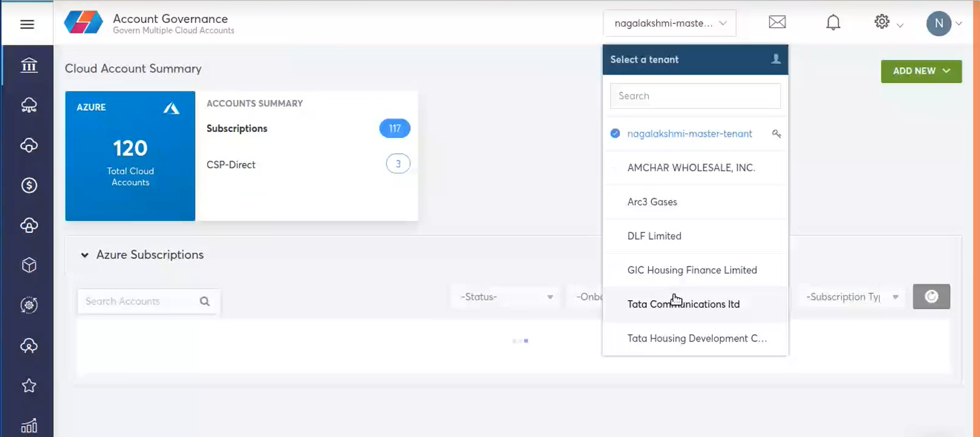Choose DLF Limited tenant
Screen dimensions: 980x437
point(695,236)
